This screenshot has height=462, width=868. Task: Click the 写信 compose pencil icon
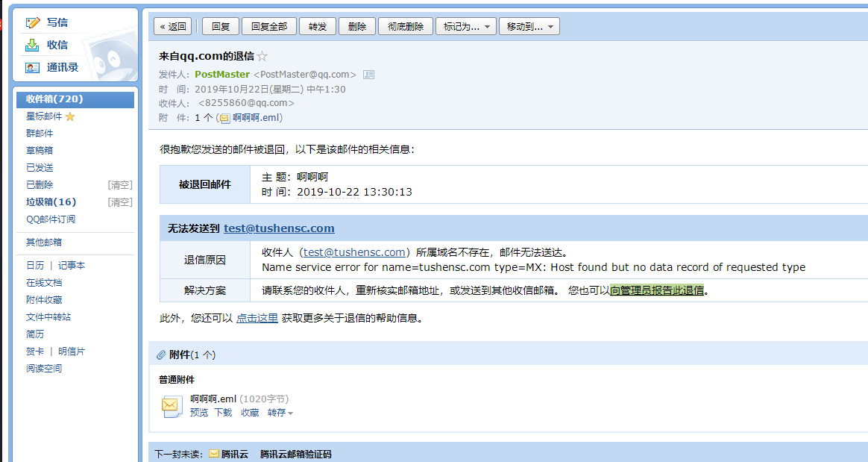pos(33,22)
